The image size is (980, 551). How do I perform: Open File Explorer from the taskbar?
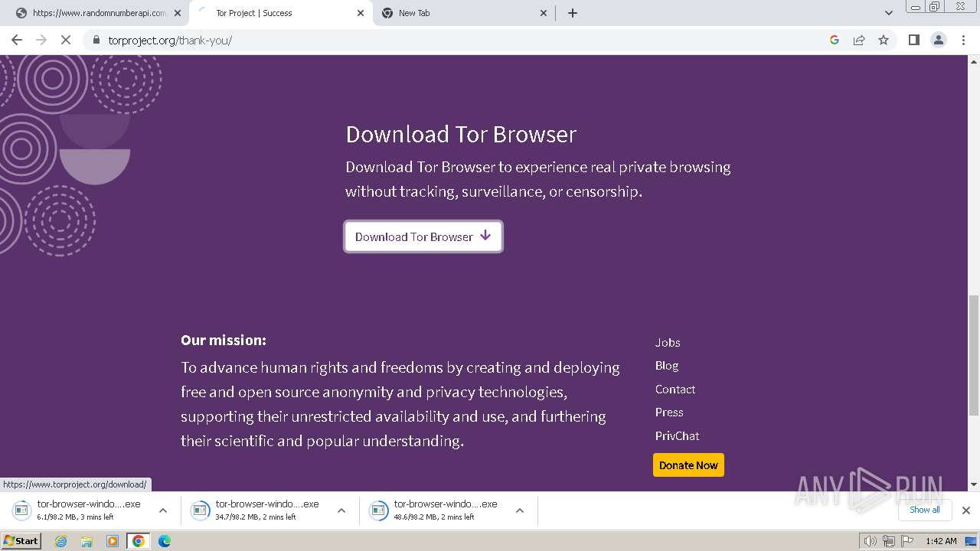click(87, 541)
